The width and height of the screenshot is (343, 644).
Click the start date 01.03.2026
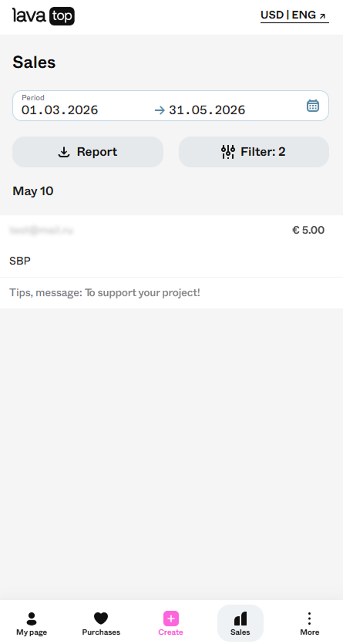coord(60,110)
